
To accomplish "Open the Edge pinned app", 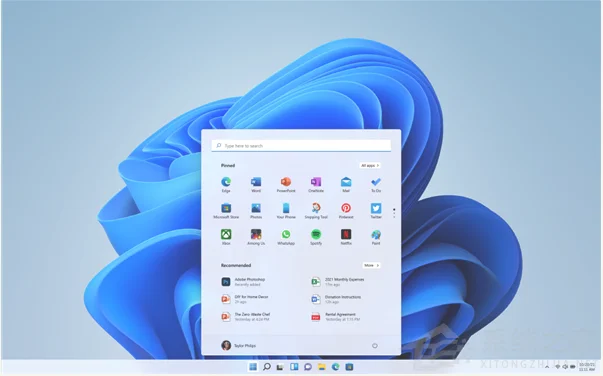I will (x=226, y=184).
